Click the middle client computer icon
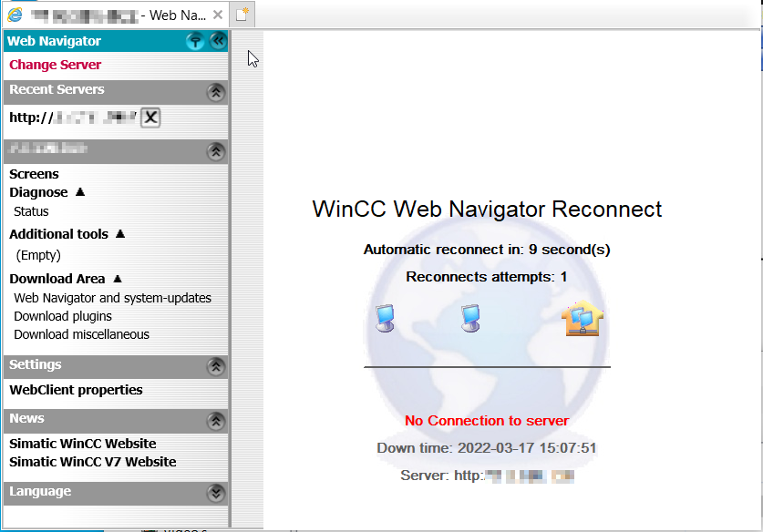 (x=471, y=319)
